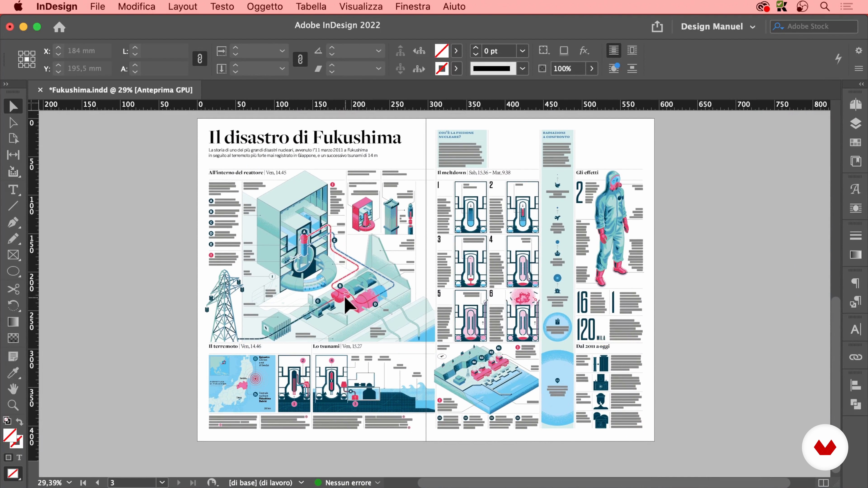Select the Eyedropper tool
This screenshot has height=488, width=868.
(13, 373)
